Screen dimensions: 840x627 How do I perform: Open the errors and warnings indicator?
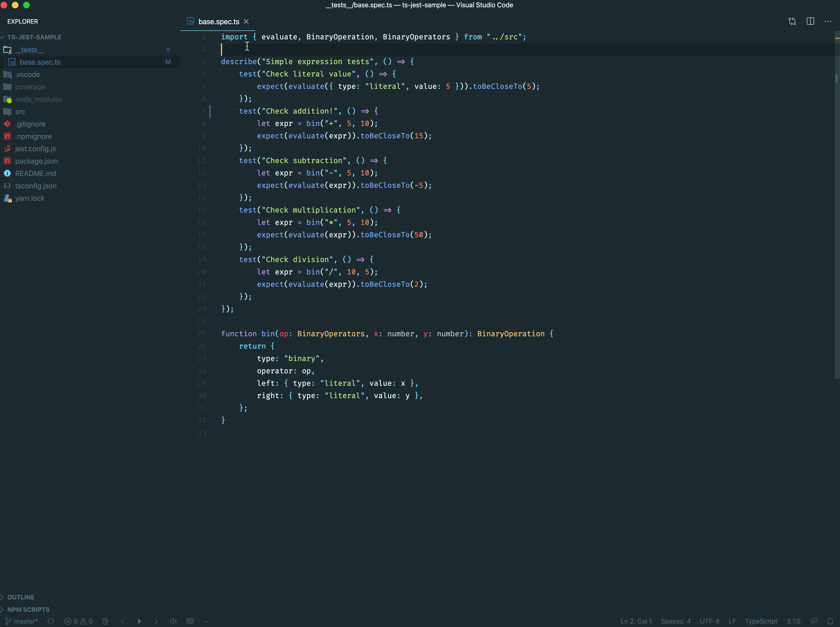coord(78,621)
